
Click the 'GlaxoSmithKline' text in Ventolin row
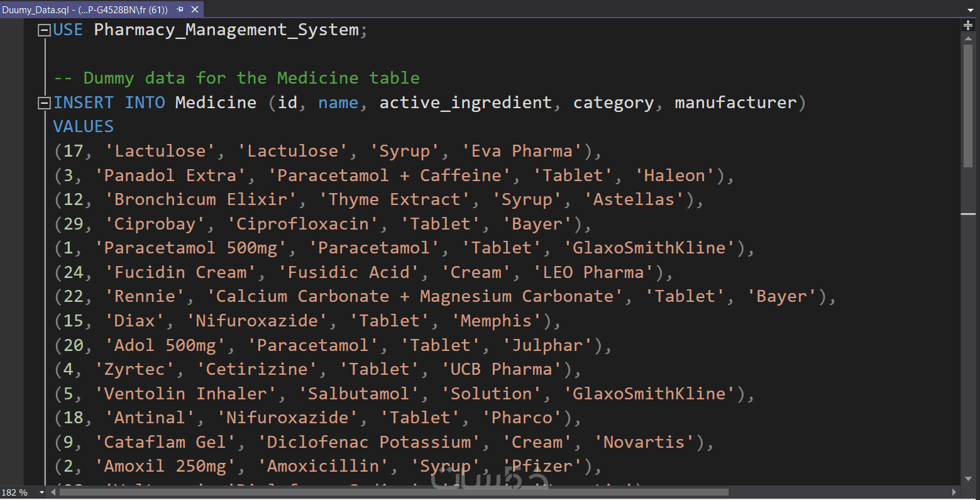(x=649, y=394)
